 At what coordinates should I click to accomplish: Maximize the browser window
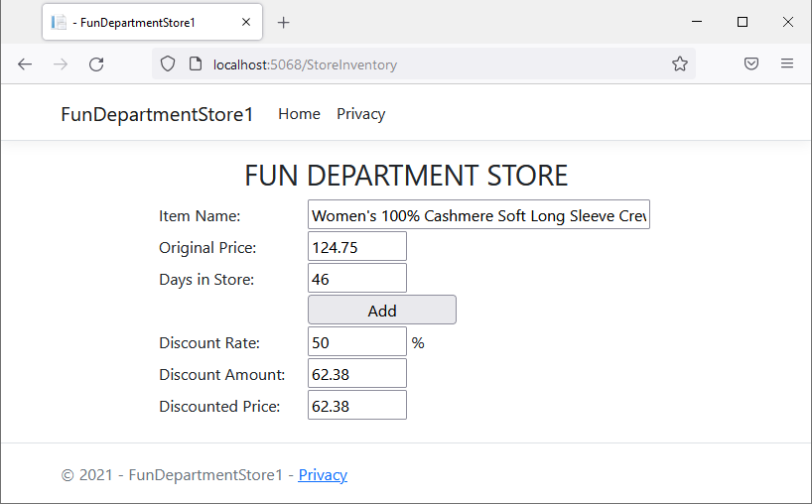point(743,22)
